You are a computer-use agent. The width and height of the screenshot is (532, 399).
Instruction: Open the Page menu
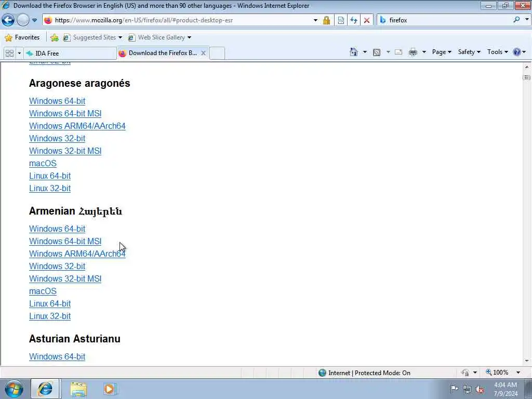click(x=442, y=52)
